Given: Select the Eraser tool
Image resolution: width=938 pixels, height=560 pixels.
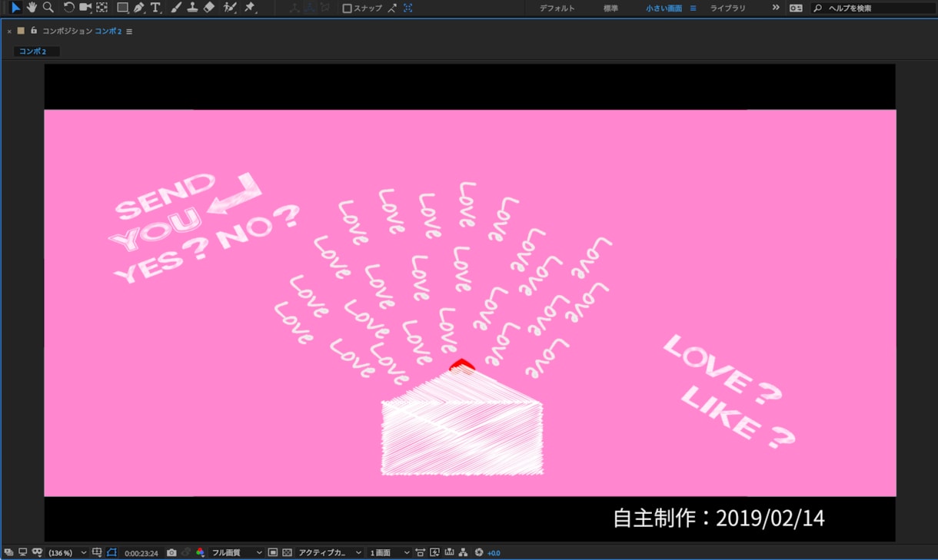Looking at the screenshot, I should 209,8.
